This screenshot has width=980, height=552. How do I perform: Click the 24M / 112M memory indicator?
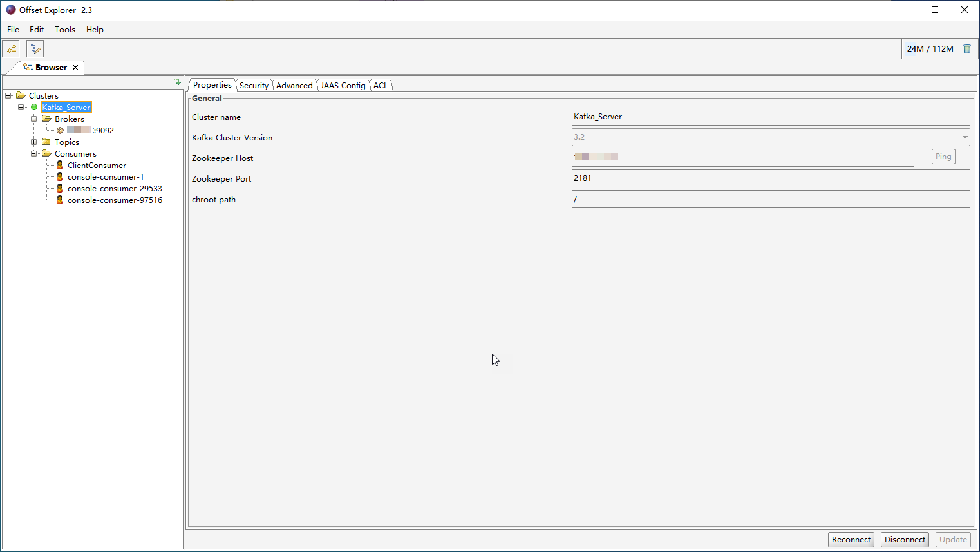[930, 49]
